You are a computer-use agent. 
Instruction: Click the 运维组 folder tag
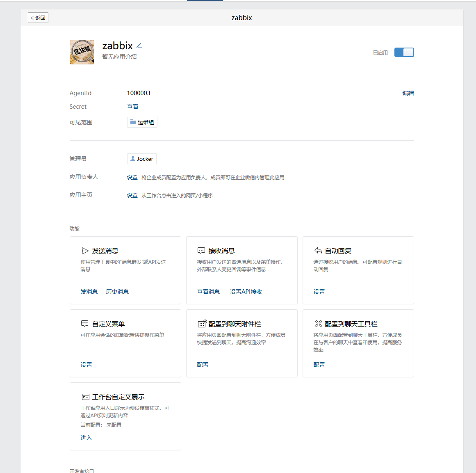coord(142,122)
